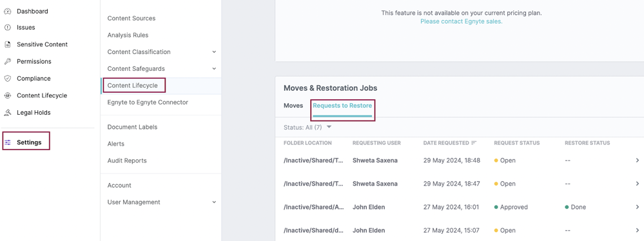Open the Alerts settings

coord(116,144)
